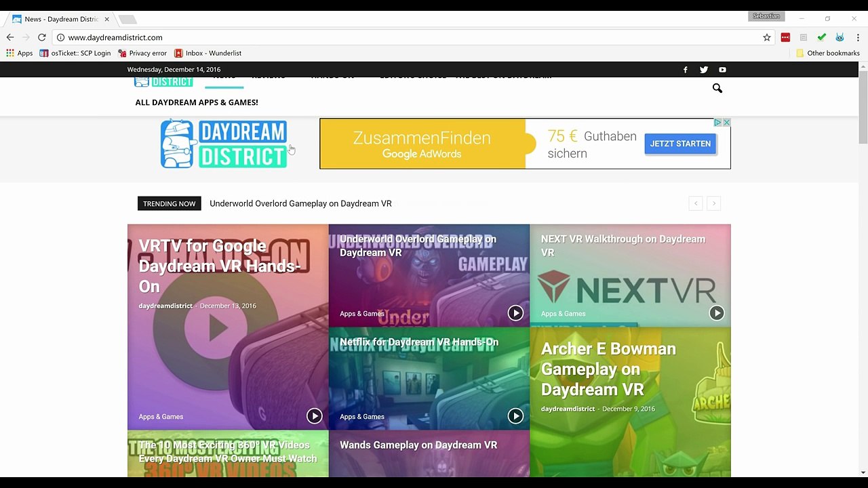Open Apps & Games tag on Netflix tile
Image resolution: width=868 pixels, height=488 pixels.
pos(362,417)
